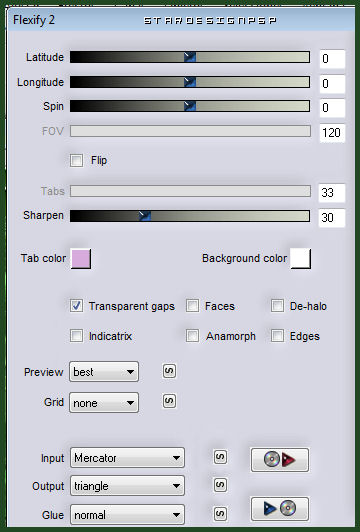Image resolution: width=360 pixels, height=532 pixels.
Task: Open the Input dropdown showing Mercator
Action: click(x=127, y=458)
